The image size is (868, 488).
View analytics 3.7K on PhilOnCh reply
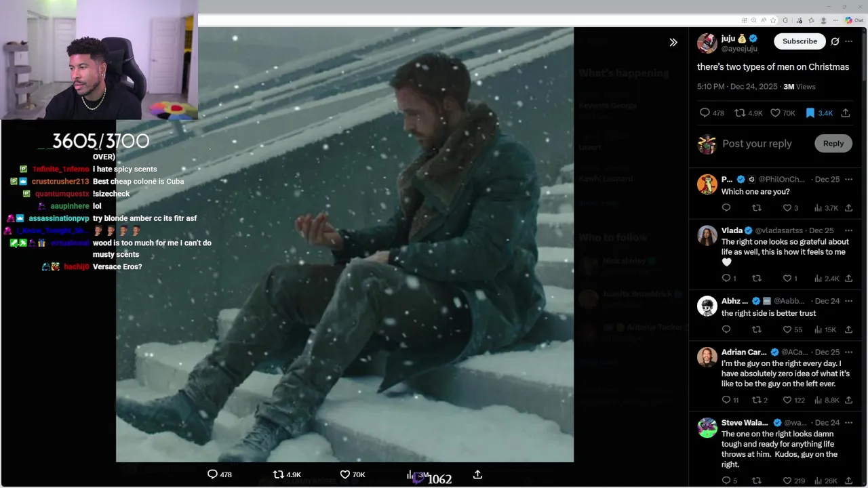pos(826,208)
